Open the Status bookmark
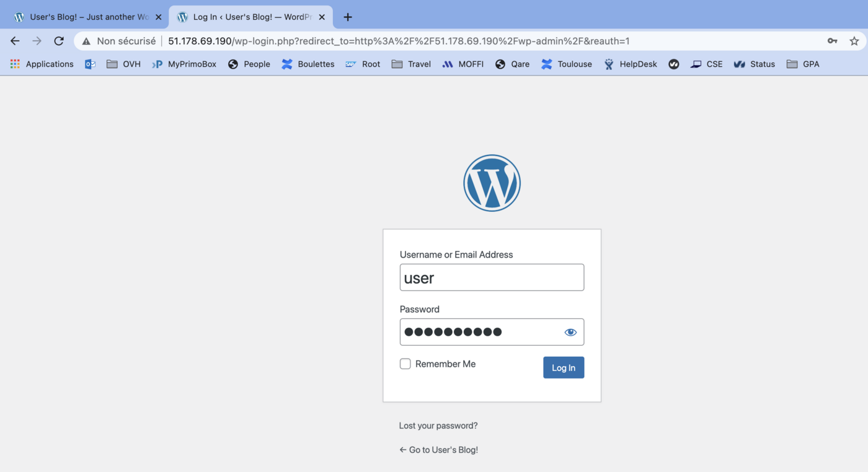 pyautogui.click(x=754, y=64)
